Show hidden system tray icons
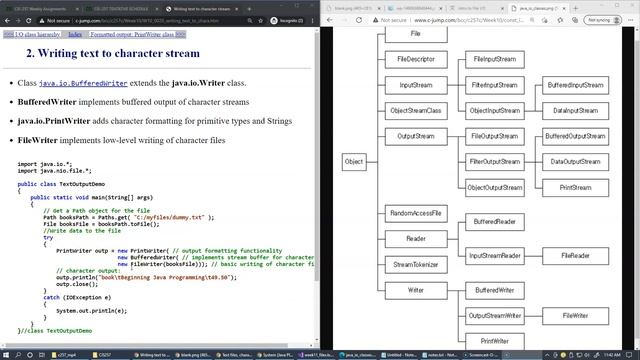The width and height of the screenshot is (640, 360). (547, 355)
